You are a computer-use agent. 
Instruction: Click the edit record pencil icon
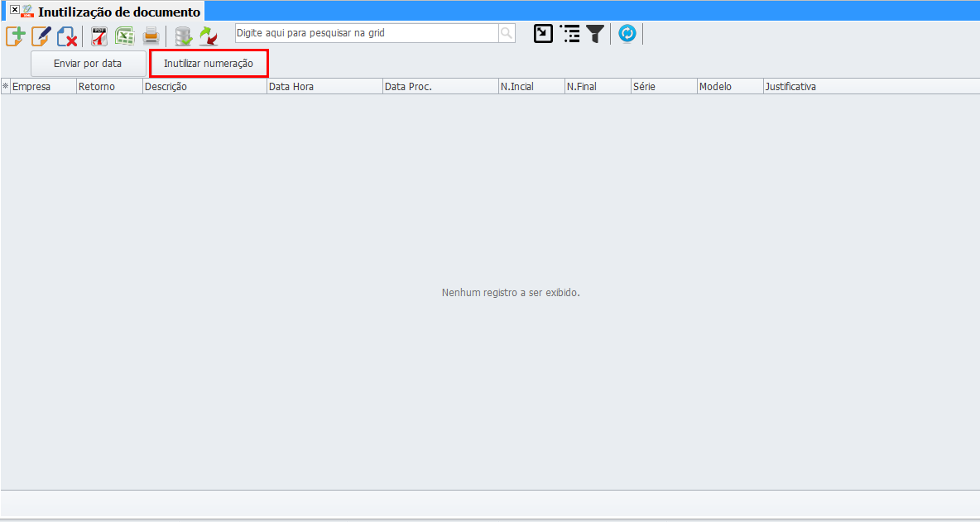pos(41,36)
